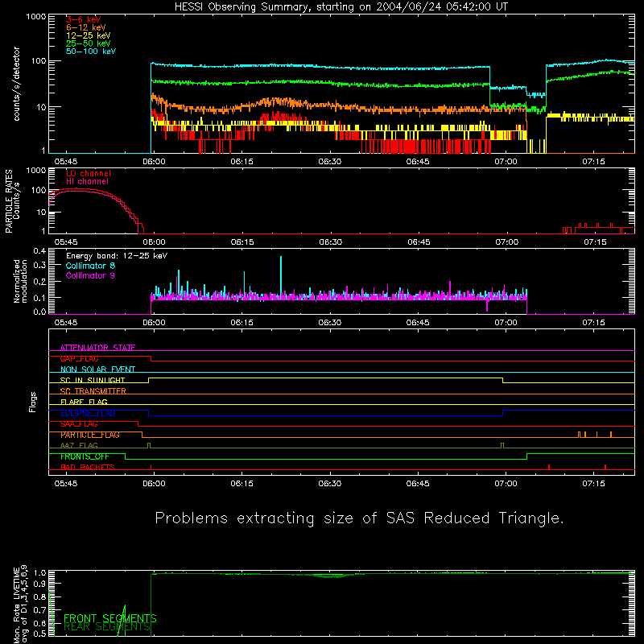Click the 'Problems extracting size of SAS Reduced Triangle.' message

tap(359, 518)
